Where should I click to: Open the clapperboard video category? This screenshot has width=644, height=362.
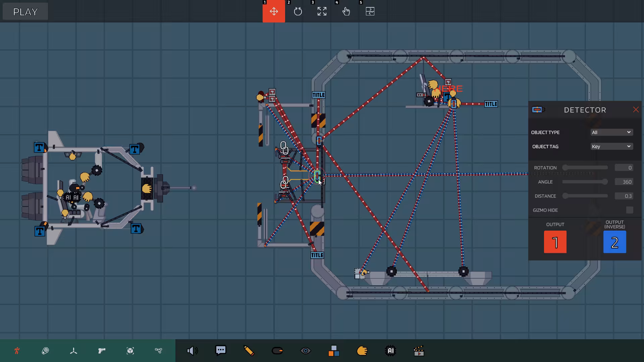(x=419, y=351)
